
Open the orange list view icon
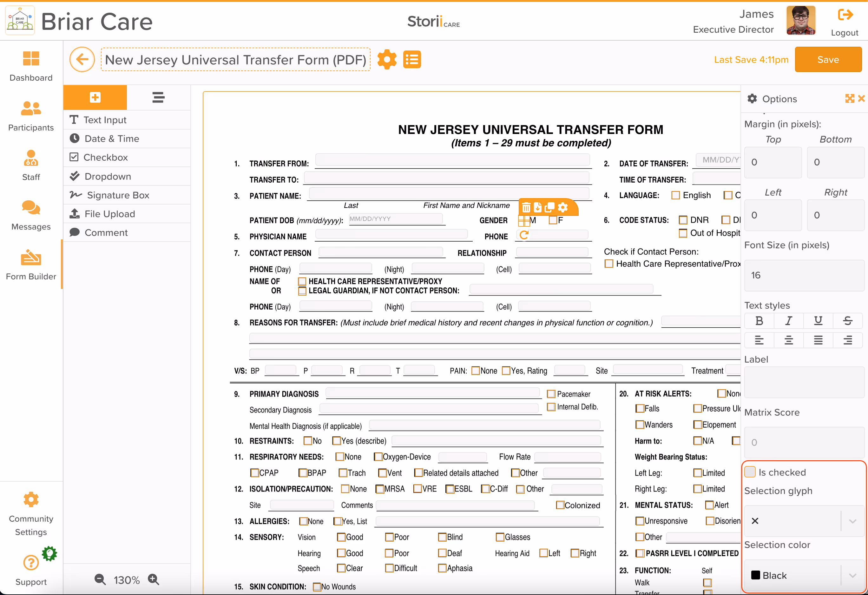tap(412, 59)
